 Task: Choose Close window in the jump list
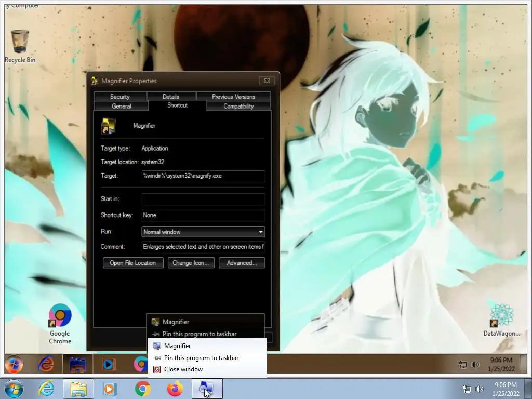tap(207, 369)
